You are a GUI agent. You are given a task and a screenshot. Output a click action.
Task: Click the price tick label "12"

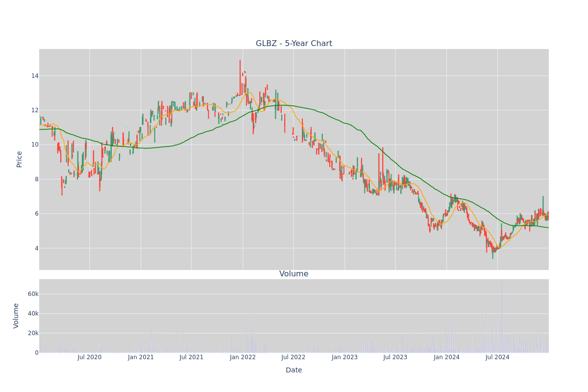point(35,110)
